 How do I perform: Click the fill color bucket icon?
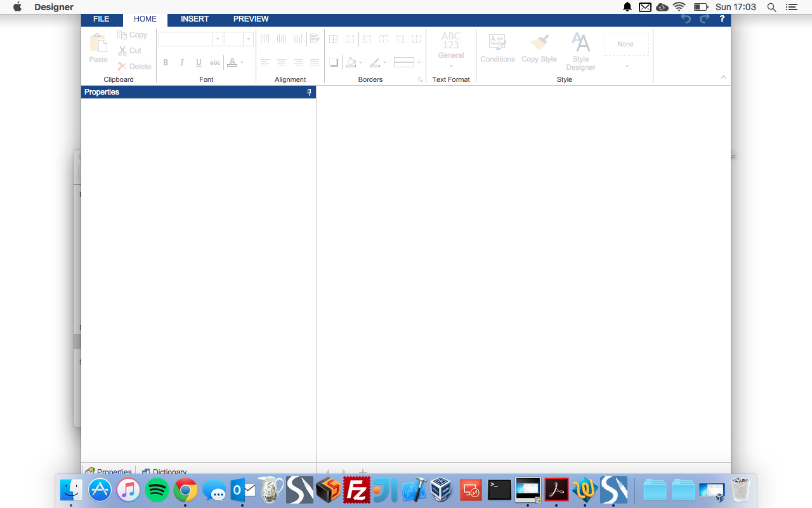click(351, 62)
